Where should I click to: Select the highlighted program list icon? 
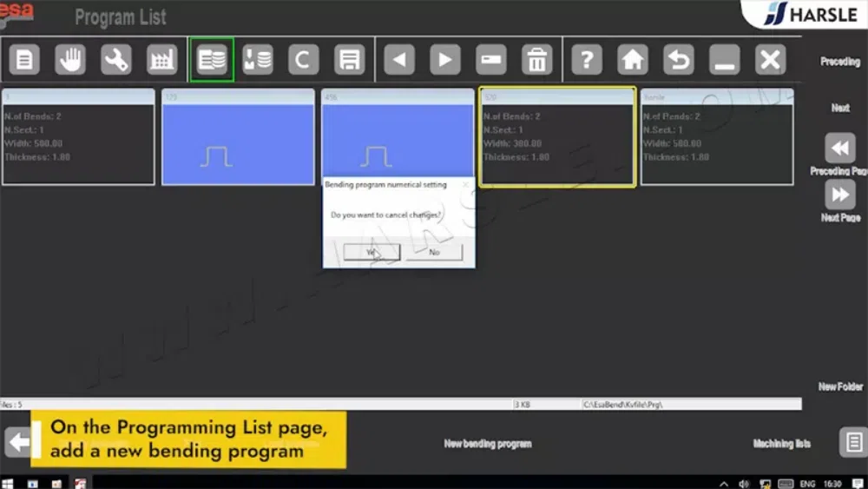(212, 59)
